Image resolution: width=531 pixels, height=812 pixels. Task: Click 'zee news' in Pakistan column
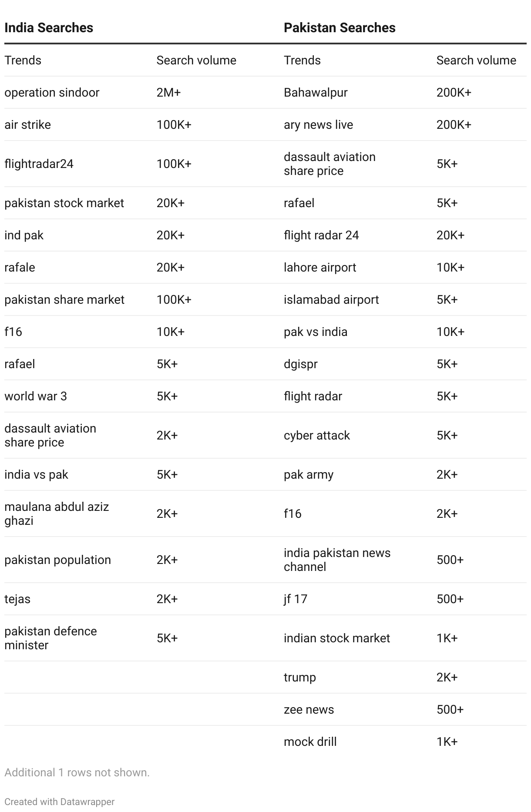[x=309, y=710]
